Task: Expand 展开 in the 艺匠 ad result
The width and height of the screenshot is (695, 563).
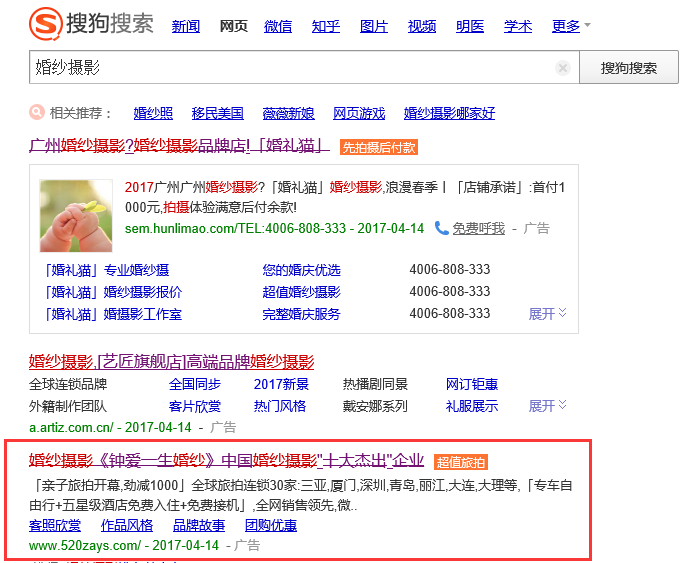Action: point(548,406)
